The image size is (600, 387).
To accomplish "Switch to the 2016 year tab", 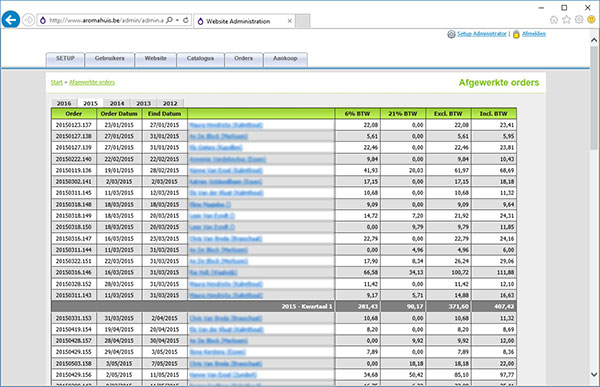I will (64, 103).
